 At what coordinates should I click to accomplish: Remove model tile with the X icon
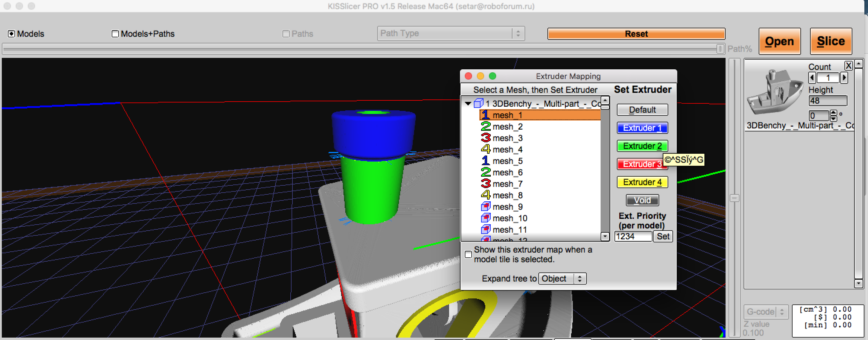[x=848, y=66]
